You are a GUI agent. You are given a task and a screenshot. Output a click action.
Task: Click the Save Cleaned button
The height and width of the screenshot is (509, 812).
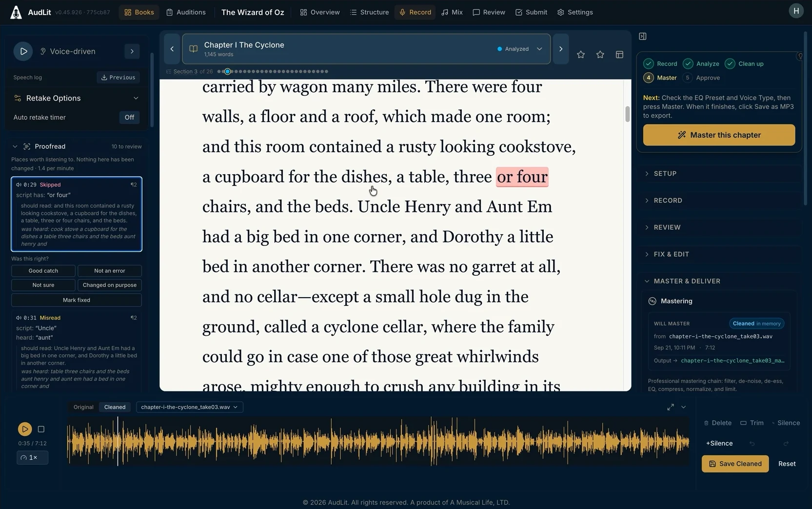(735, 464)
